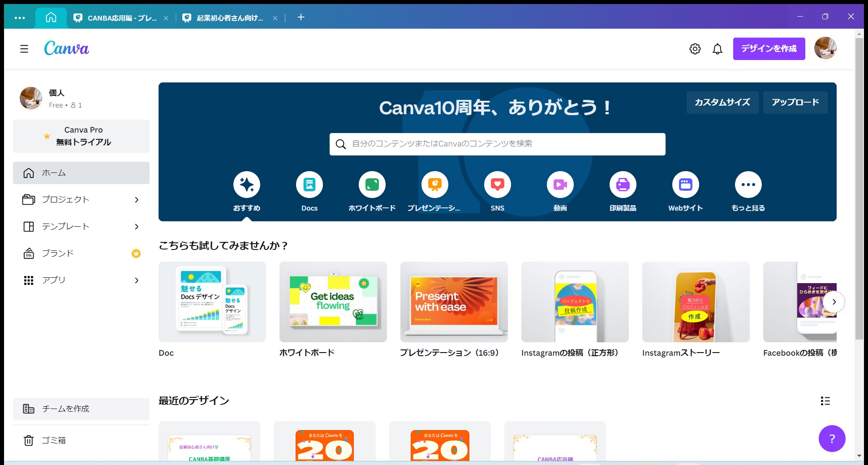This screenshot has width=868, height=465.
Task: Click the search magnifier icon
Action: click(341, 144)
